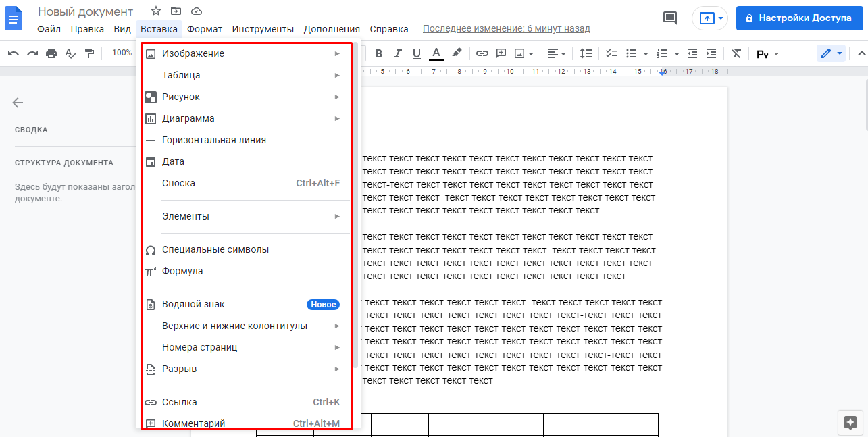Open the text color picker
Image resolution: width=868 pixels, height=437 pixels.
[436, 53]
